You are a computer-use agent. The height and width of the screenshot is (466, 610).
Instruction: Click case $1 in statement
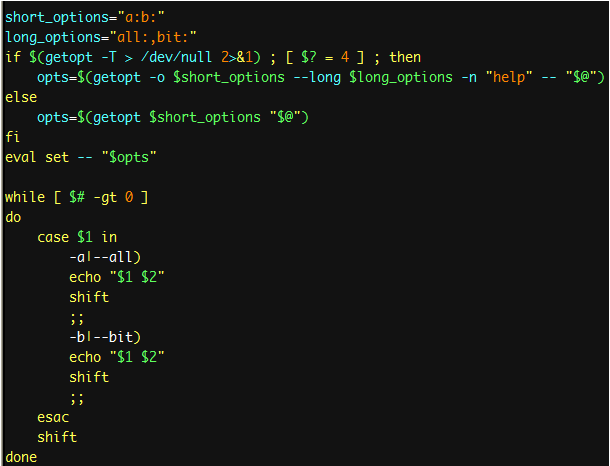click(77, 237)
